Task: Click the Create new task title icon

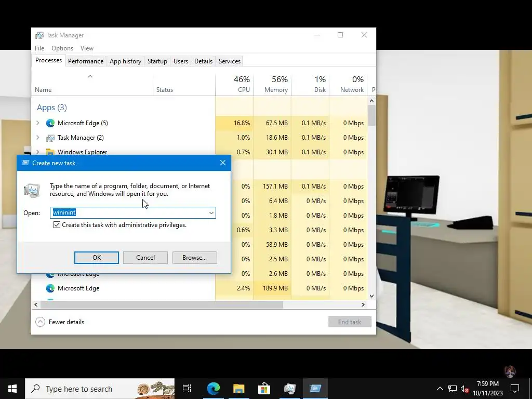Action: (x=25, y=163)
